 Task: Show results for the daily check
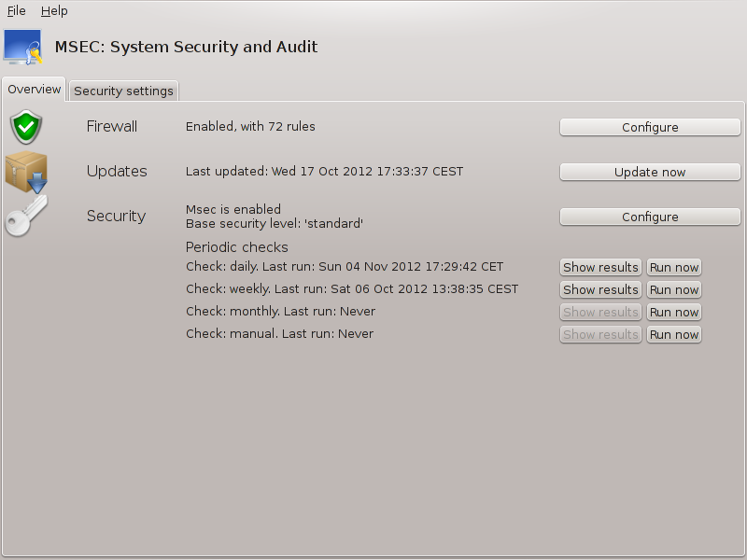coord(600,267)
